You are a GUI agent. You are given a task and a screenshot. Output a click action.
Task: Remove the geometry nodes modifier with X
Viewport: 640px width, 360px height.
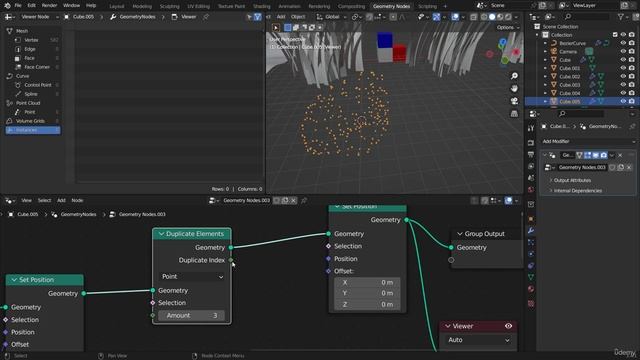pos(620,155)
